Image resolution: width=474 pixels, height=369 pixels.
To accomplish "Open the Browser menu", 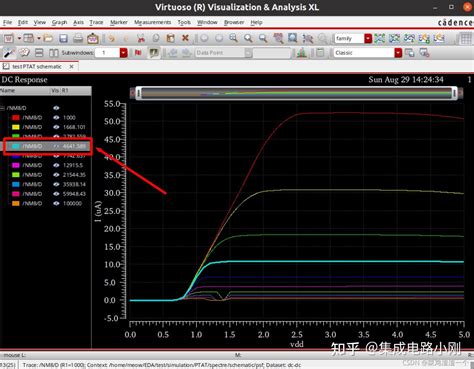I will point(234,22).
